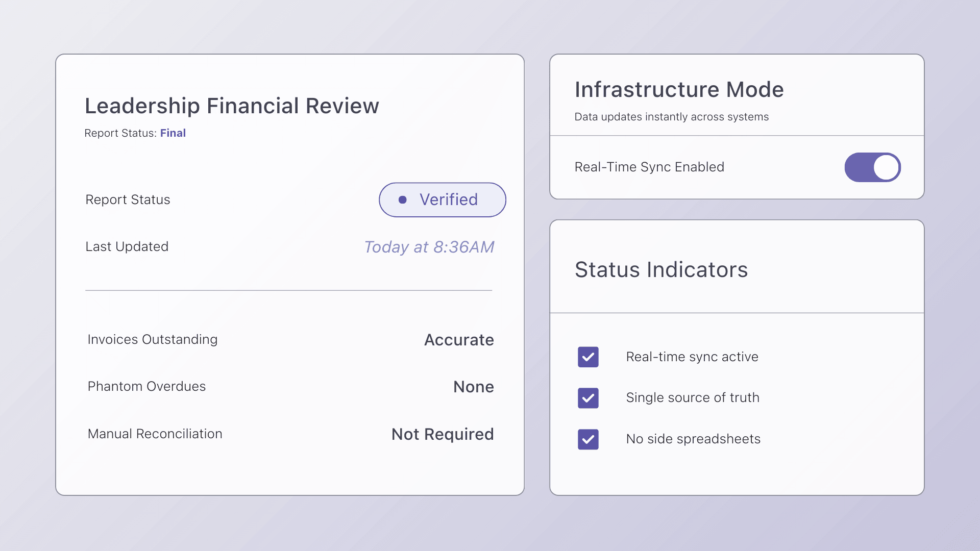Click the Manual Reconciliation label
The image size is (980, 551).
point(155,434)
